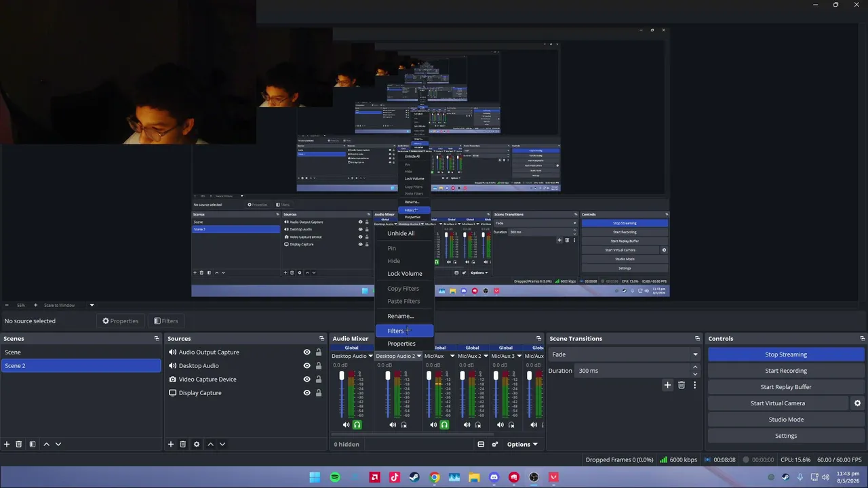Undock the Sources panel with its float icon
This screenshot has width=868, height=488.
pos(321,338)
